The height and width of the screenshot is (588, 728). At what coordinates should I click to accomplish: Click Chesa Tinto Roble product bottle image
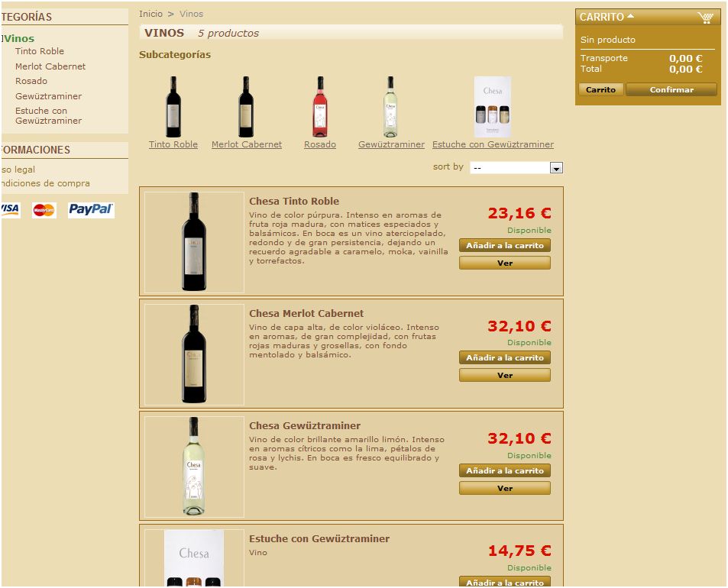tap(194, 242)
